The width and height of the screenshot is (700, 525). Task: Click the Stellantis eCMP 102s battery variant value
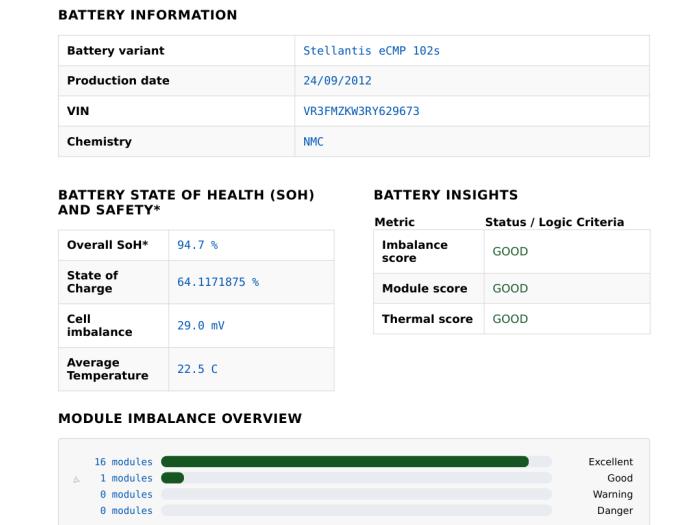tap(371, 51)
